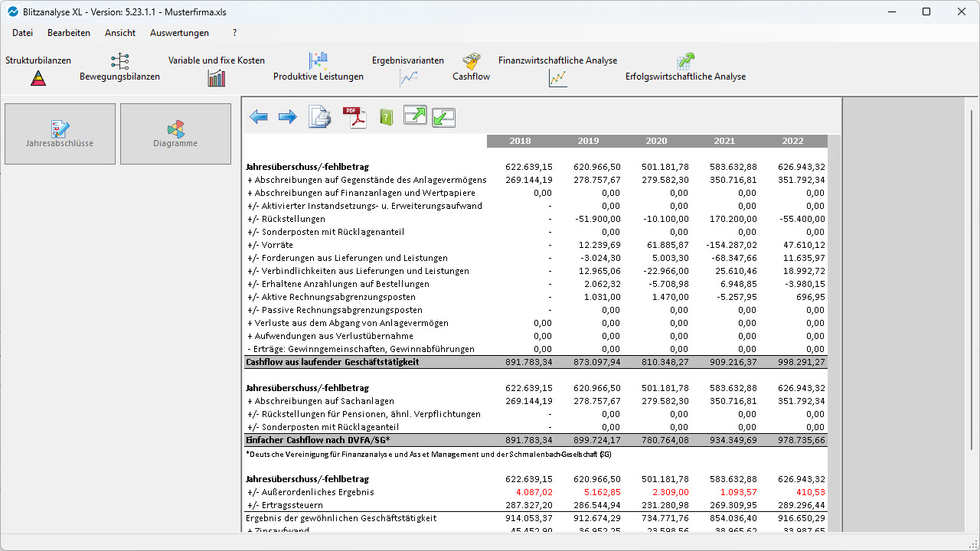Click the value 916.650,29 in 2022 column
This screenshot has height=551, width=980.
801,518
